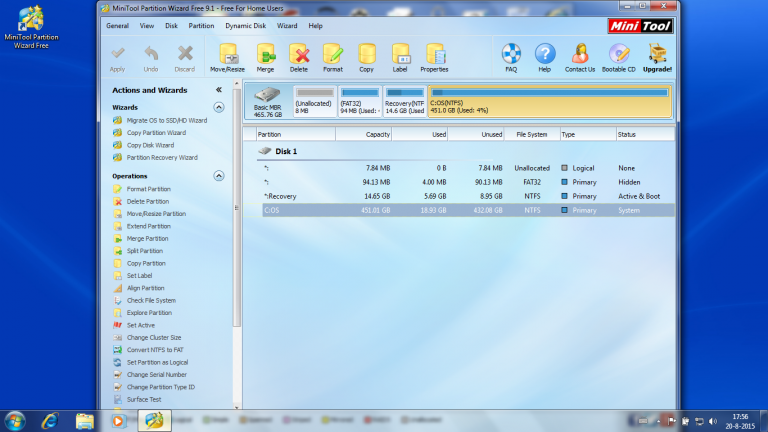Open the Dynamic Disk menu
Image resolution: width=768 pixels, height=432 pixels.
(245, 25)
